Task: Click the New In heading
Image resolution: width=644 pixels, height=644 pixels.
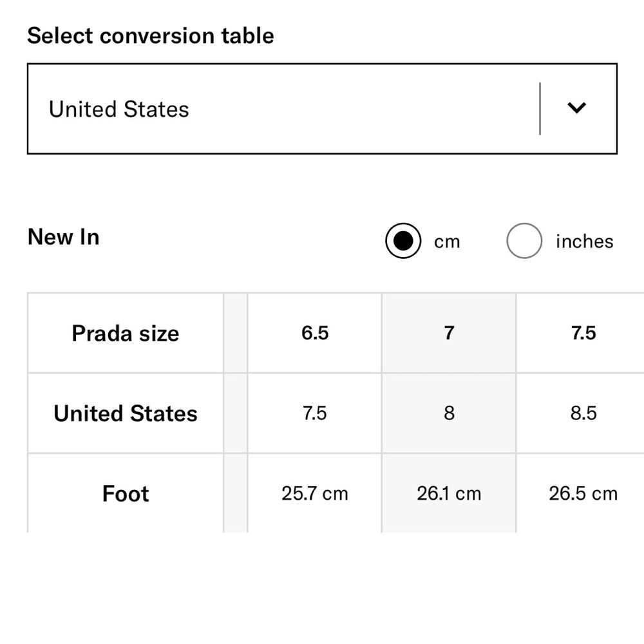Action: coord(64,237)
